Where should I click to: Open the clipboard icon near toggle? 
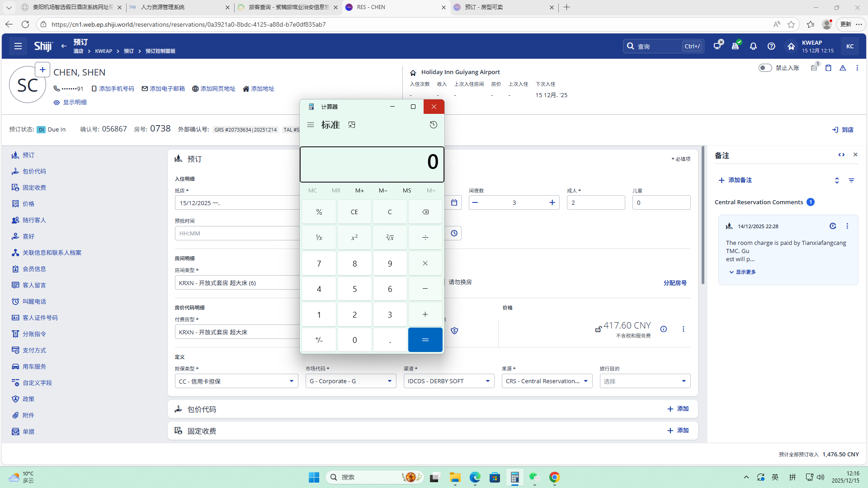[828, 68]
